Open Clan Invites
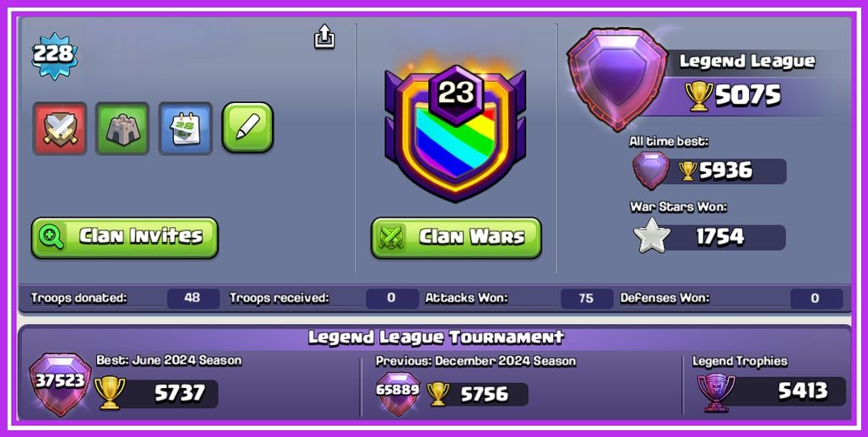This screenshot has height=437, width=868. tap(125, 237)
